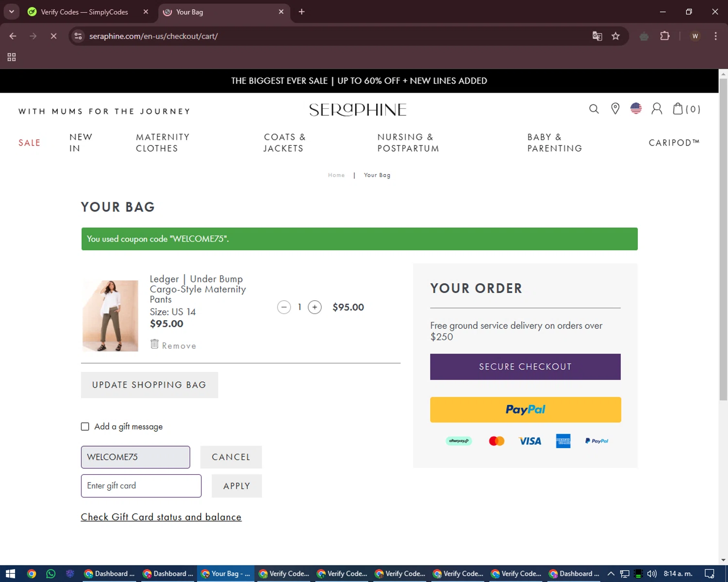The image size is (728, 582).
Task: Open the NEW IN menu
Action: pos(81,143)
